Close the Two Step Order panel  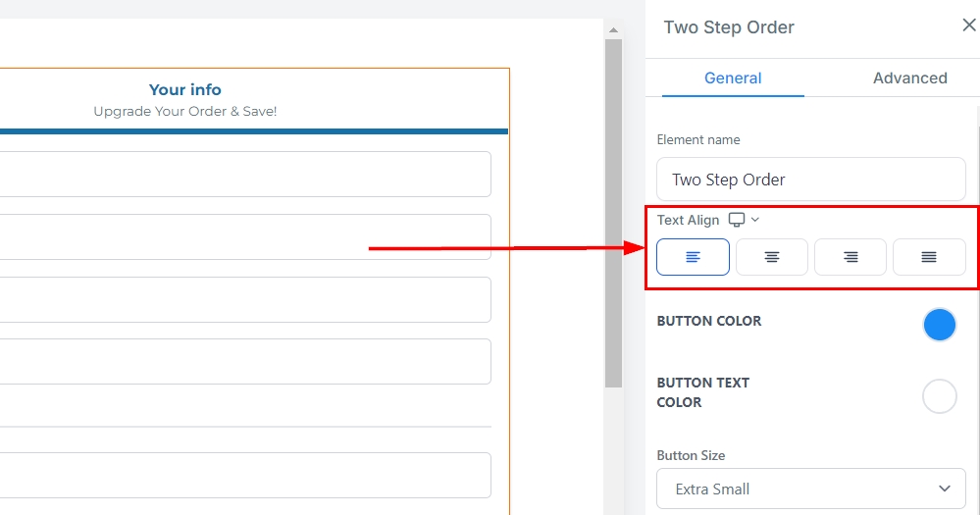[x=968, y=26]
